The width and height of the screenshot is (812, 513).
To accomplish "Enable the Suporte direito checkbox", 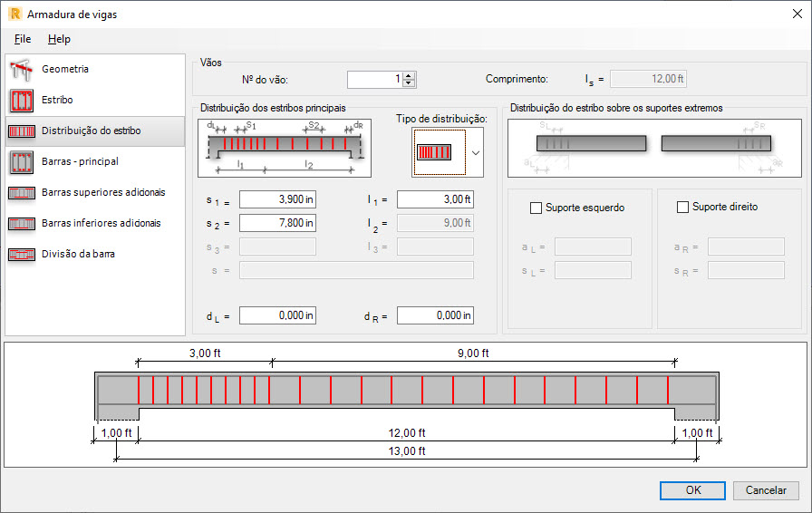I will 683,208.
